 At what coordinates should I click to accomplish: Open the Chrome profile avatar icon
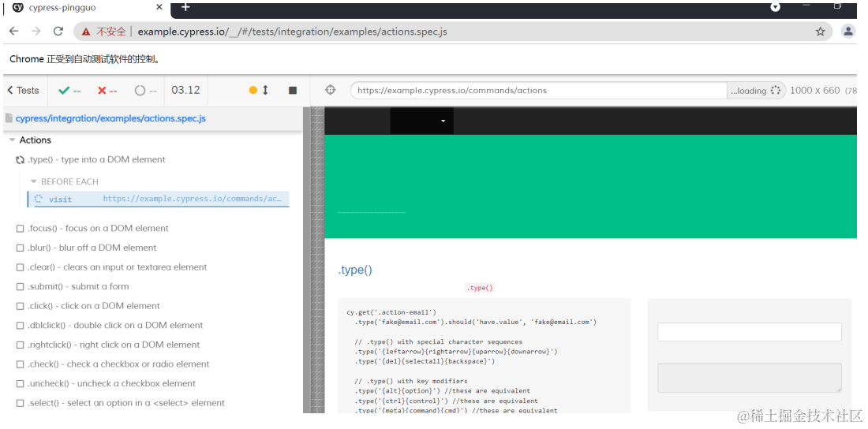tap(848, 32)
